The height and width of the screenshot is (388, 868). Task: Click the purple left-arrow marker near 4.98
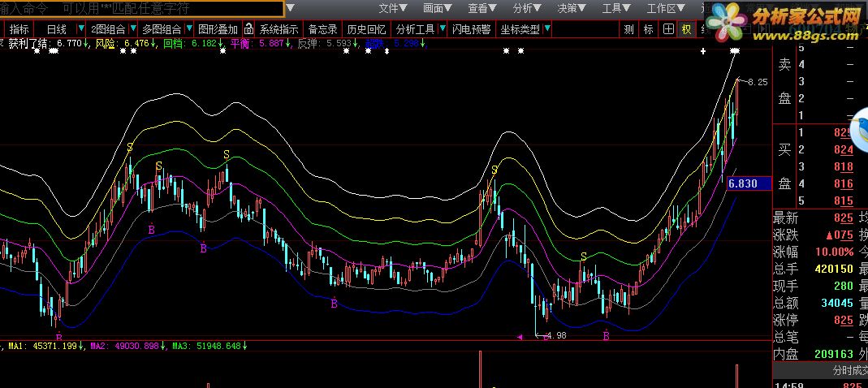520,336
